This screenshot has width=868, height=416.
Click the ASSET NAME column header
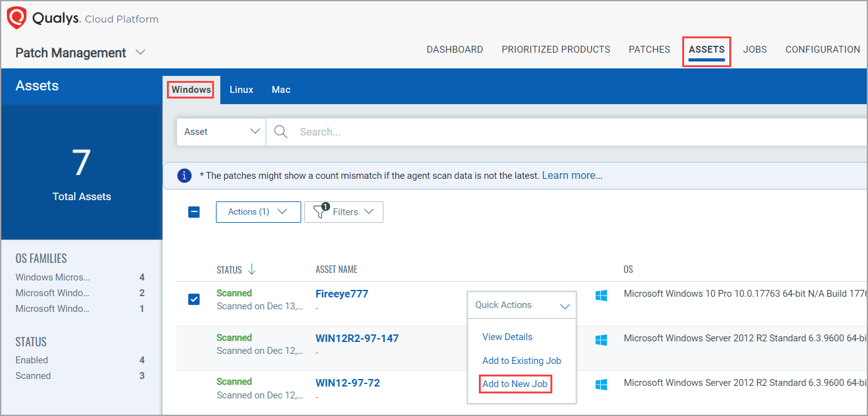[336, 270]
